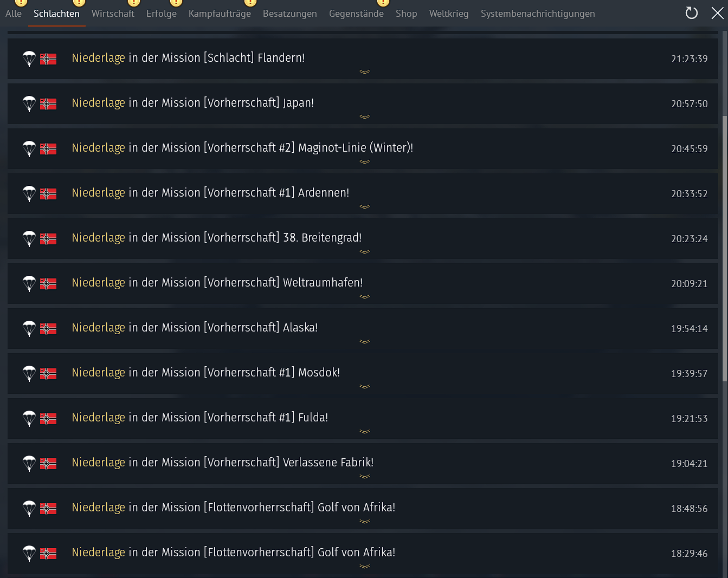728x578 pixels.
Task: Click the parachute icon in the Maginot-Linie row
Action: 29,148
